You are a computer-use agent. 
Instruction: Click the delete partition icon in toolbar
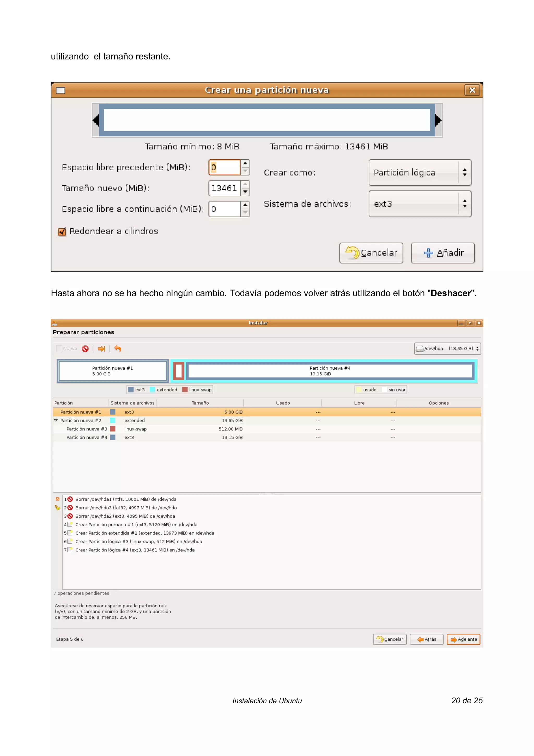85,349
